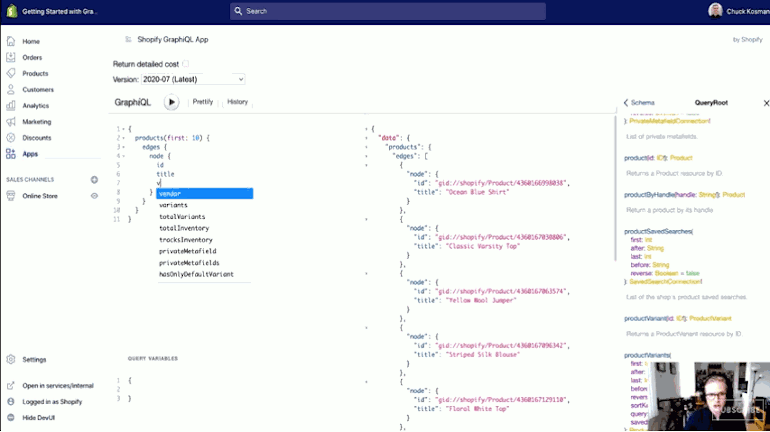Go back to Schema in docs panel
Viewport: 770px width, 432px height.
(x=639, y=103)
